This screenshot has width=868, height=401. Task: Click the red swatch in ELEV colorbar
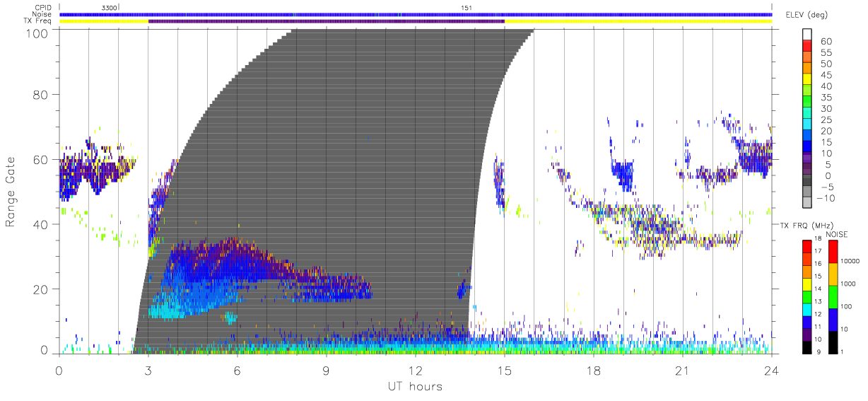[x=808, y=47]
